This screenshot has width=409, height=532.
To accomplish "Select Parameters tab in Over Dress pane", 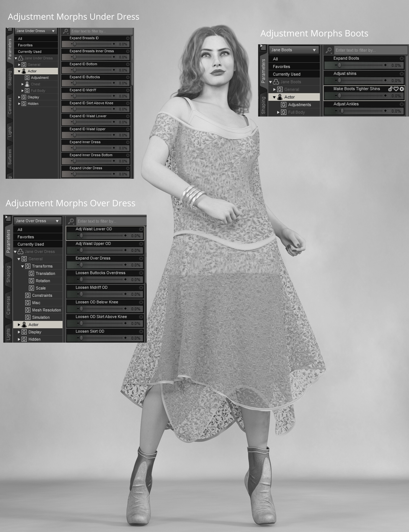I will [8, 241].
